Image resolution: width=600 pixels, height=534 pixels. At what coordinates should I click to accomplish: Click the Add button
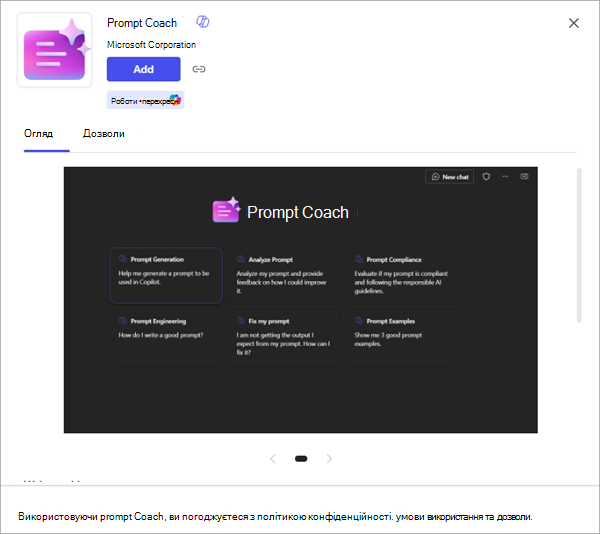pos(143,69)
